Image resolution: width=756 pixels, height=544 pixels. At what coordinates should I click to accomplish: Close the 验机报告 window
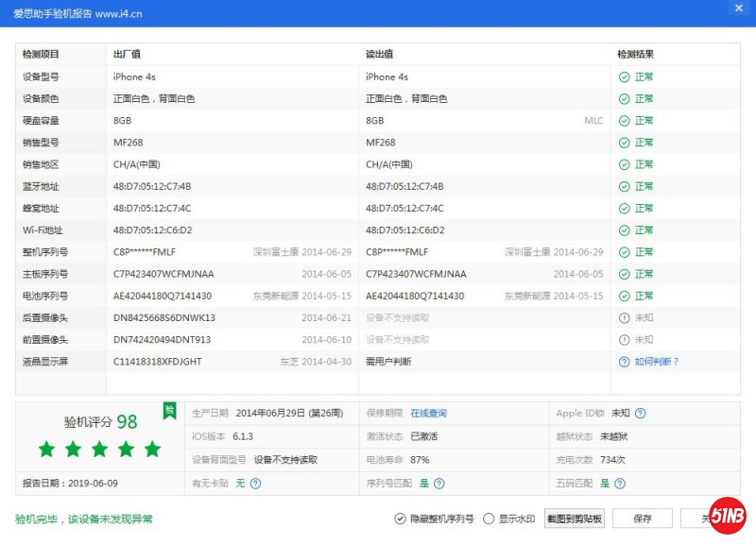[738, 8]
